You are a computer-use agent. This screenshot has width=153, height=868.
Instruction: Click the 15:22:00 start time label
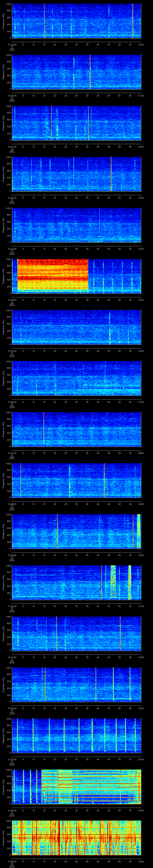pos(12,198)
